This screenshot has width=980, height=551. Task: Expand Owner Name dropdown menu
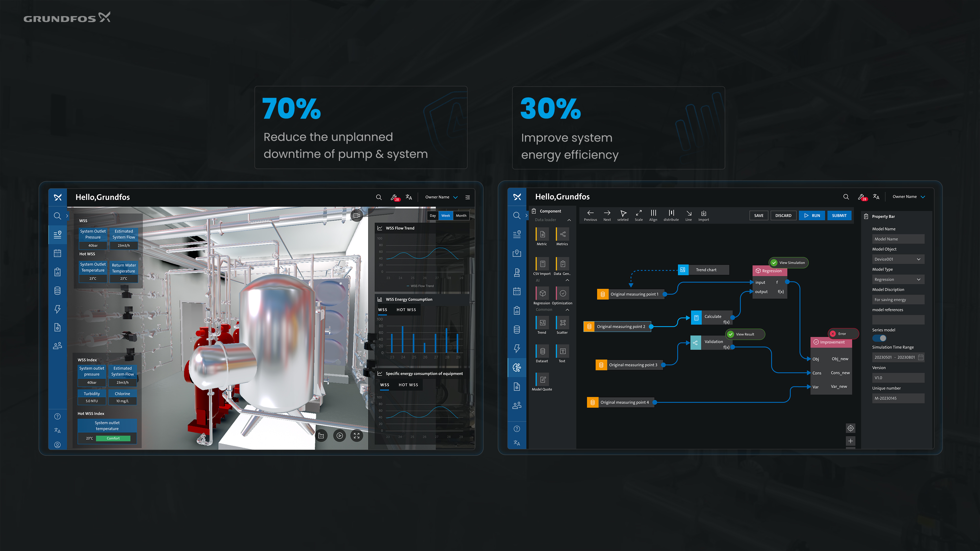[441, 197]
